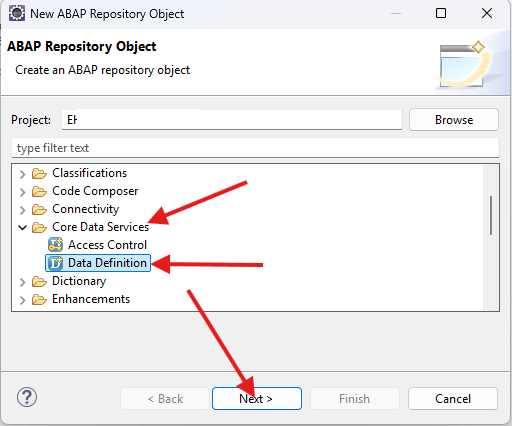Expand the Code Composer tree node

tap(22, 192)
